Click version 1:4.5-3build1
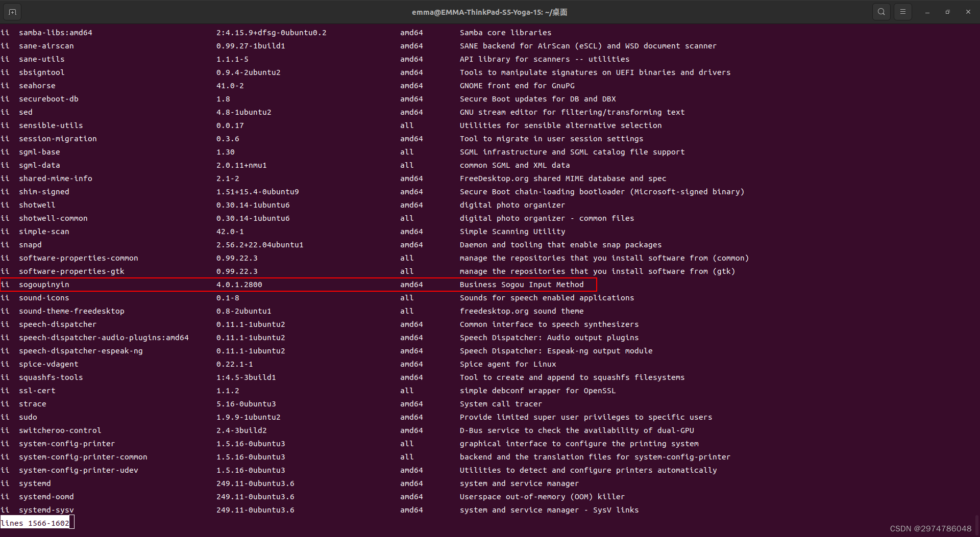Image resolution: width=980 pixels, height=537 pixels. tap(246, 377)
